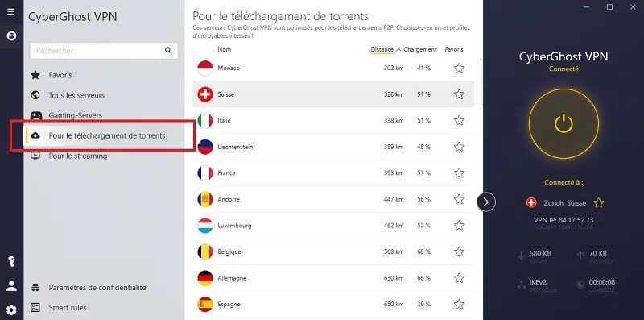Select the Italie server row

tap(333, 121)
